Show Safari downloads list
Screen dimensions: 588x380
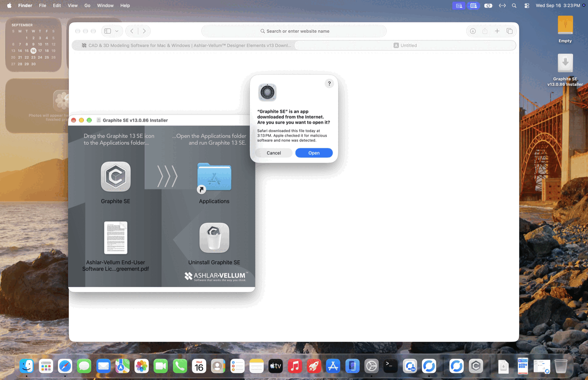473,31
